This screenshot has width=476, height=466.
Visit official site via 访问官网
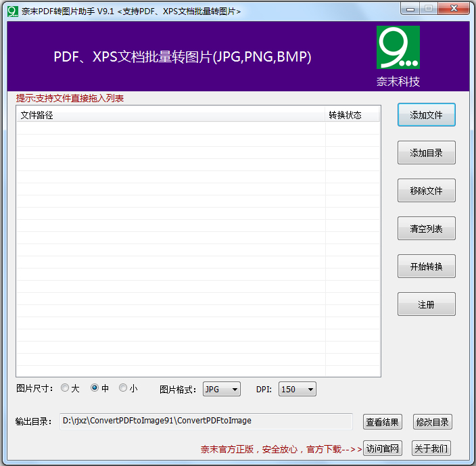383,448
